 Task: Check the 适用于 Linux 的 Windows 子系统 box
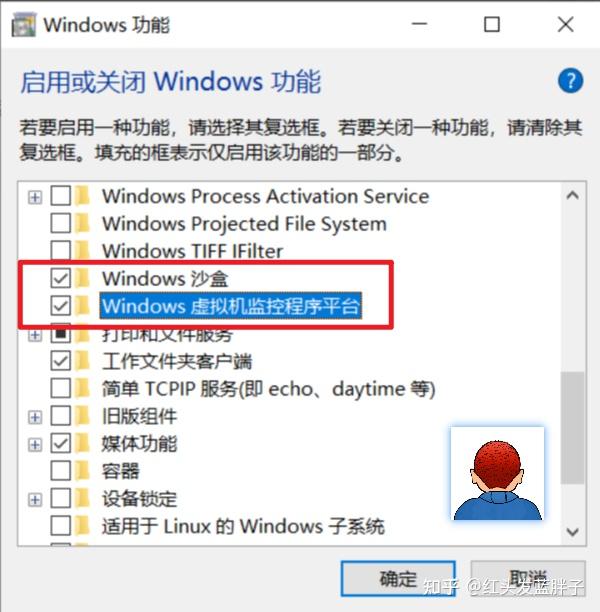pyautogui.click(x=61, y=526)
